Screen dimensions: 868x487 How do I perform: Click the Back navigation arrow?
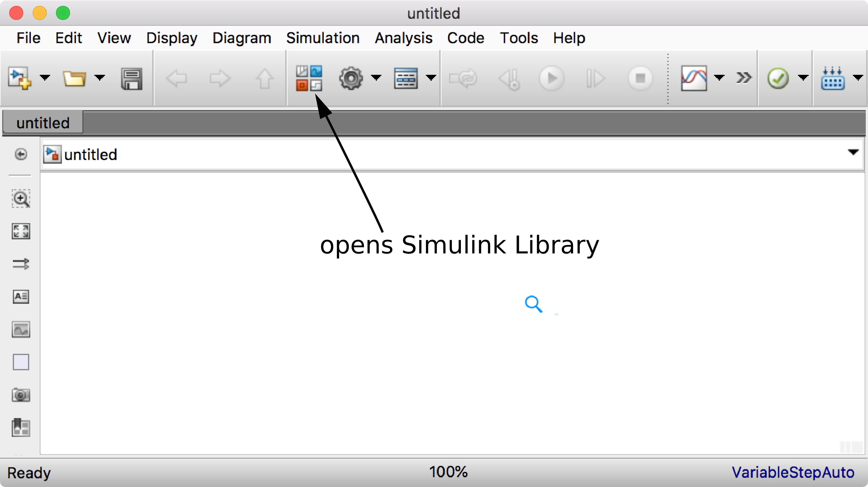(x=176, y=78)
